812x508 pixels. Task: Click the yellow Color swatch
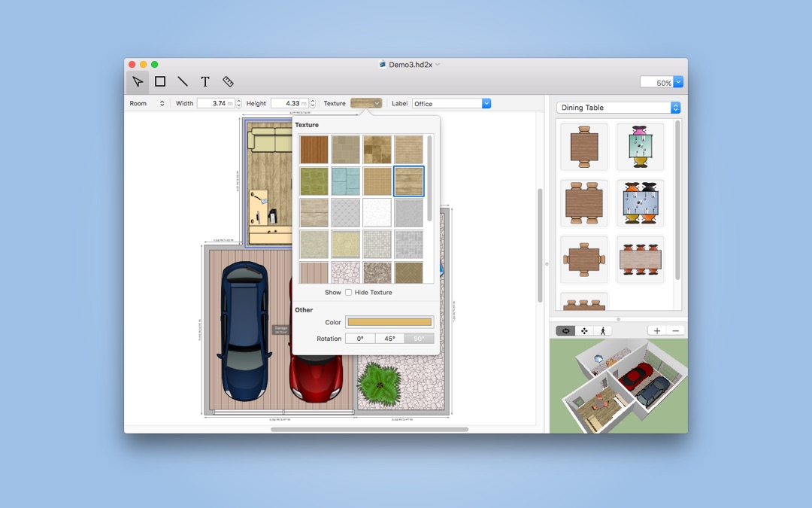point(389,322)
